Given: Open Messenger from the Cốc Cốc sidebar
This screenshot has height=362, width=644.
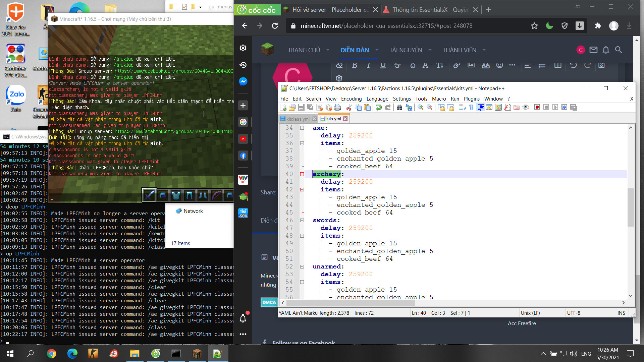Looking at the screenshot, I should (243, 81).
